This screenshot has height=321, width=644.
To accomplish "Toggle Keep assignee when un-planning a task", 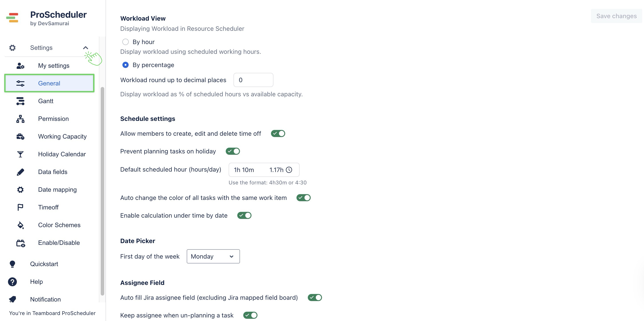I will [250, 315].
